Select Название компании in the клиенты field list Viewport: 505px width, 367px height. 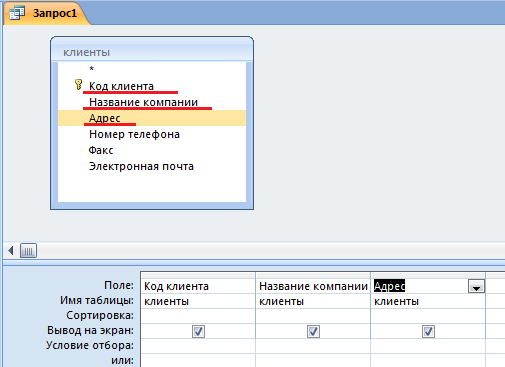pos(143,102)
